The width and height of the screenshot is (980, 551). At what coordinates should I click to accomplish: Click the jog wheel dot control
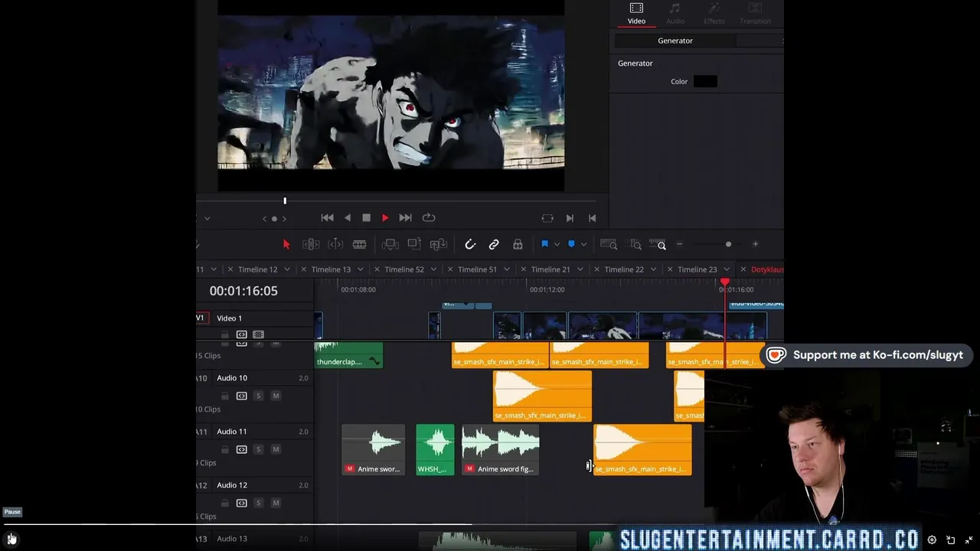tap(275, 219)
